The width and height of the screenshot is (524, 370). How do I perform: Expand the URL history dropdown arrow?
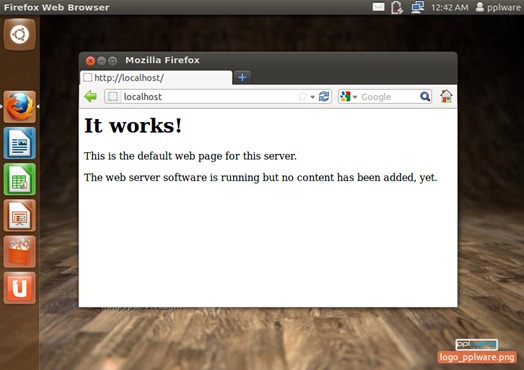[x=312, y=97]
